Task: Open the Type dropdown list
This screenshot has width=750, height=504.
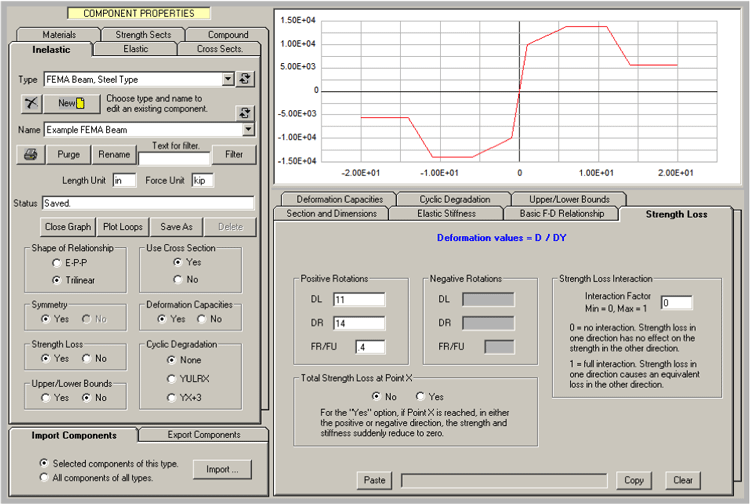Action: coord(228,78)
